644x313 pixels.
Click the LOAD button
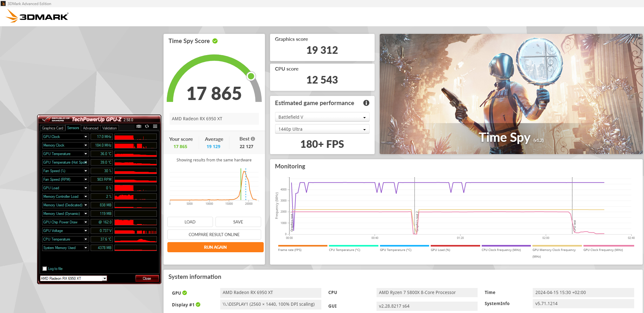coord(190,222)
